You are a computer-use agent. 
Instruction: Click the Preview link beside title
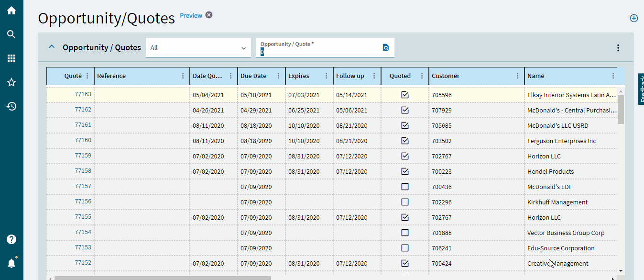coord(191,15)
